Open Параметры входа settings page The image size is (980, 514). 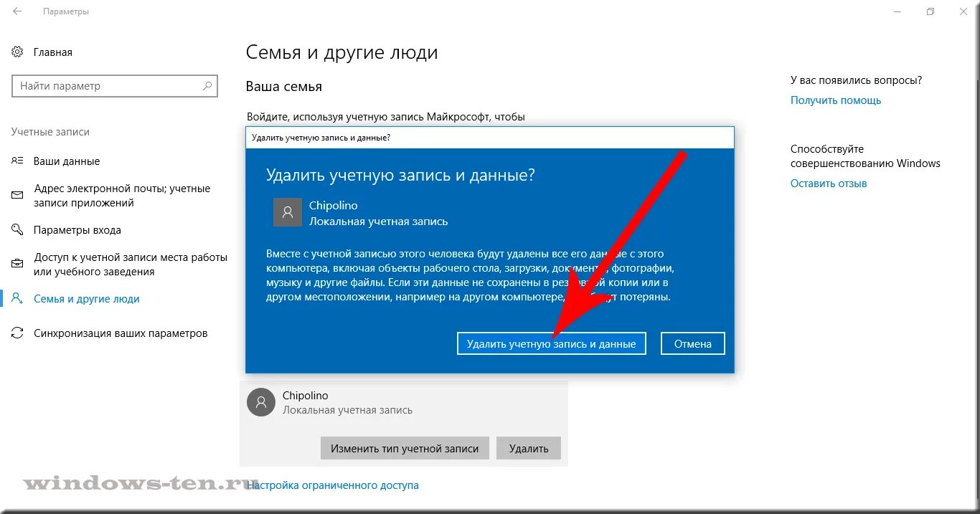[77, 230]
